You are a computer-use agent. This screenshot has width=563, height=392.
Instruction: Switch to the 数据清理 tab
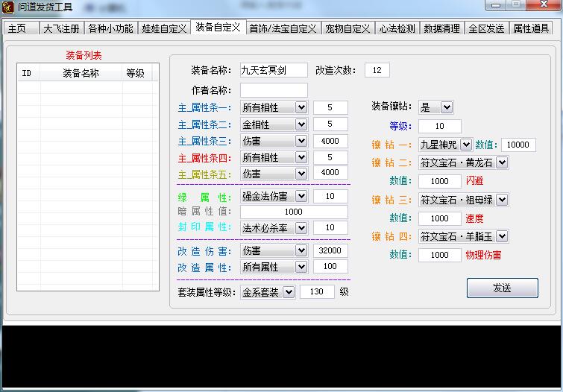click(440, 28)
